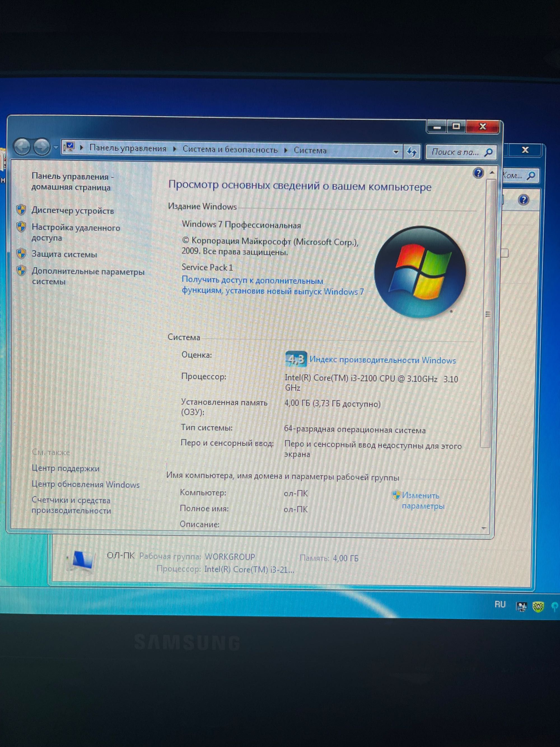Select 'Система' breadcrumb in address bar
This screenshot has height=747, width=560.
tap(310, 151)
